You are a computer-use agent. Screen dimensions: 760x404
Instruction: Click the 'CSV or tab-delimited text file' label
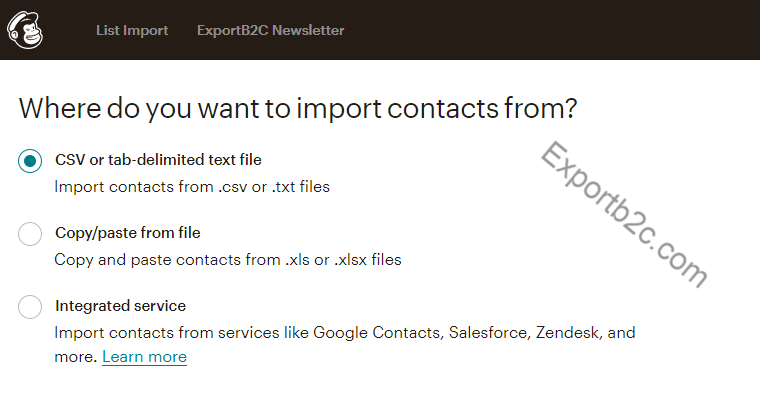(x=158, y=160)
